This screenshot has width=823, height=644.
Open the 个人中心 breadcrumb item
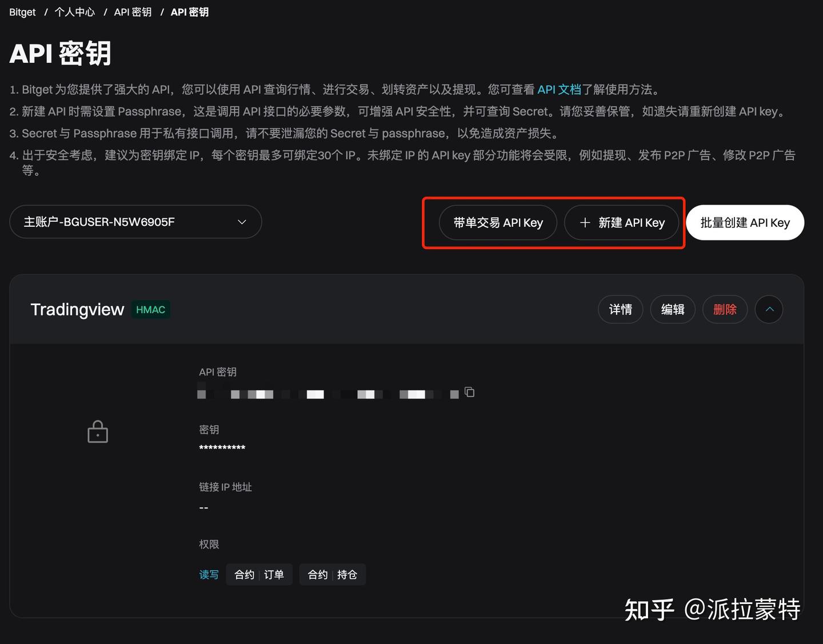[x=74, y=11]
